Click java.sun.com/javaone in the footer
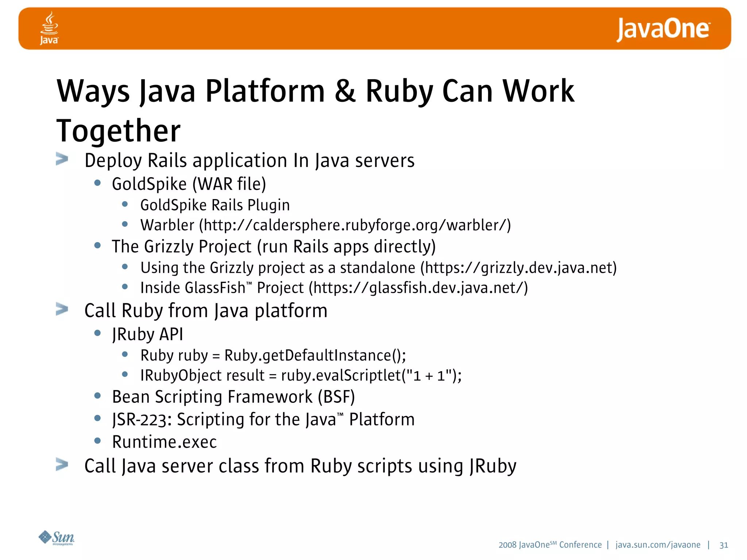 pyautogui.click(x=658, y=545)
